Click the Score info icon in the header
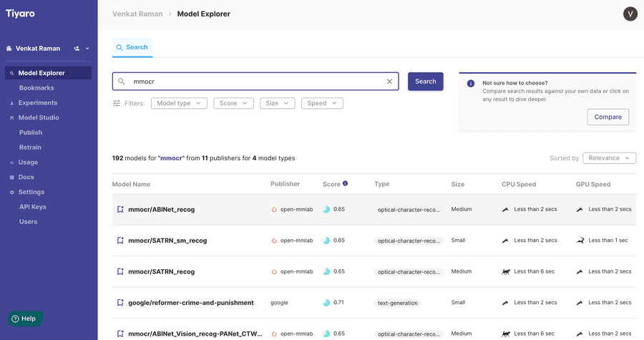644x340 pixels. point(345,183)
